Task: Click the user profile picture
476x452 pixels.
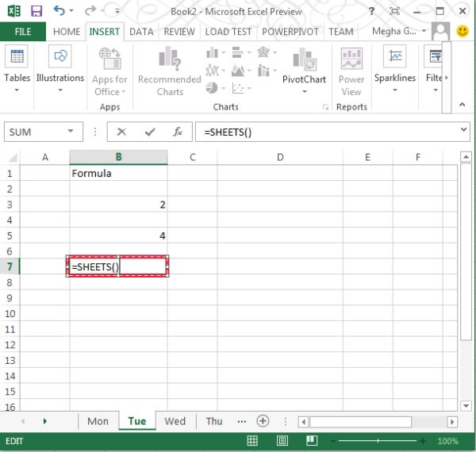Action: (441, 31)
